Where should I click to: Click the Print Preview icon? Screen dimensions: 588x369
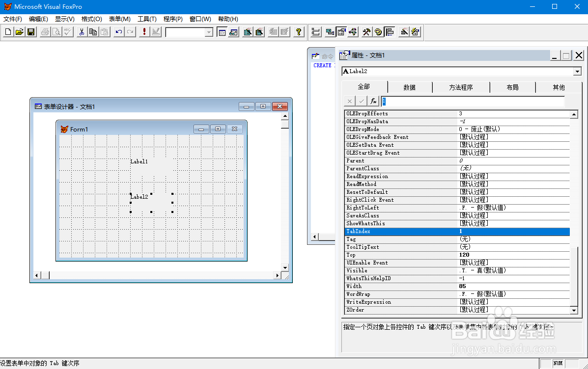pyautogui.click(x=56, y=32)
